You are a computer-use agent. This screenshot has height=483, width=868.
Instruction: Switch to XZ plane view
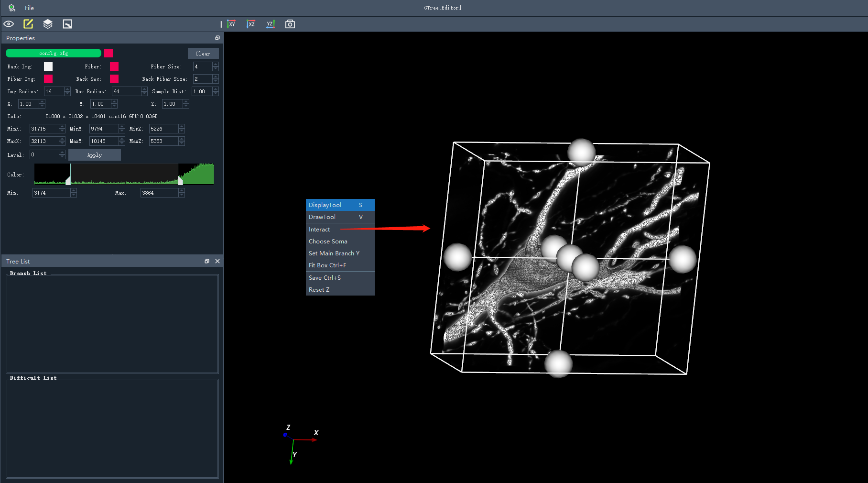pyautogui.click(x=251, y=24)
